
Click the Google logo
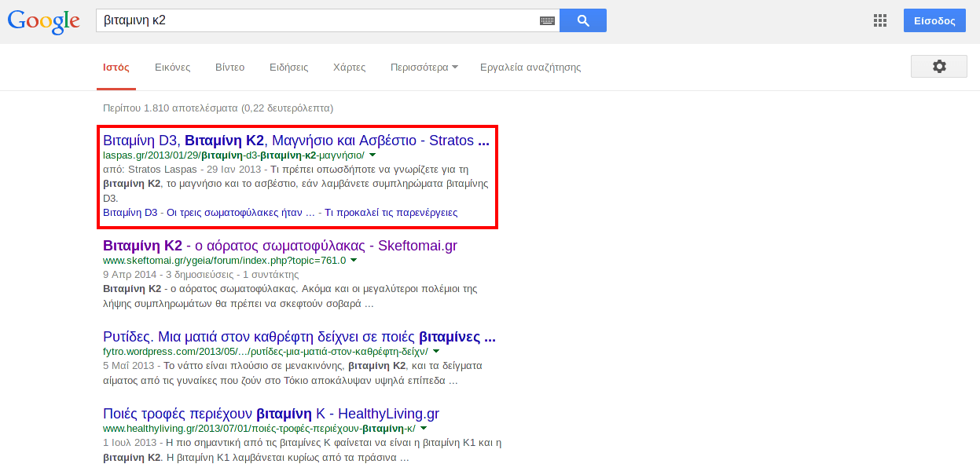pyautogui.click(x=44, y=21)
